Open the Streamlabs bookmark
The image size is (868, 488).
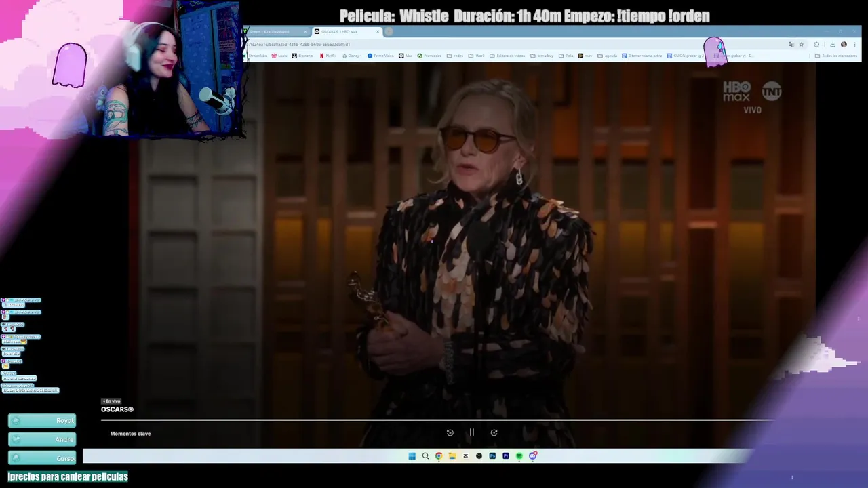click(257, 56)
